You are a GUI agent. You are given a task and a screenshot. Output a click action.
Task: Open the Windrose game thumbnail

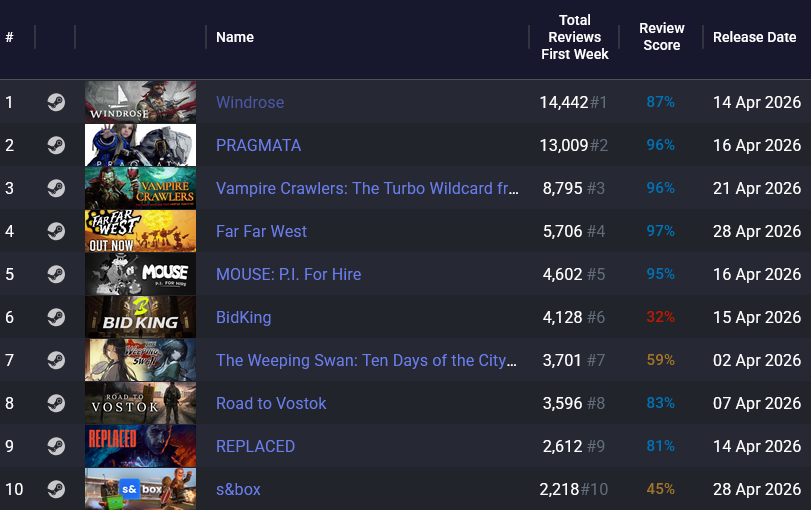click(x=140, y=102)
